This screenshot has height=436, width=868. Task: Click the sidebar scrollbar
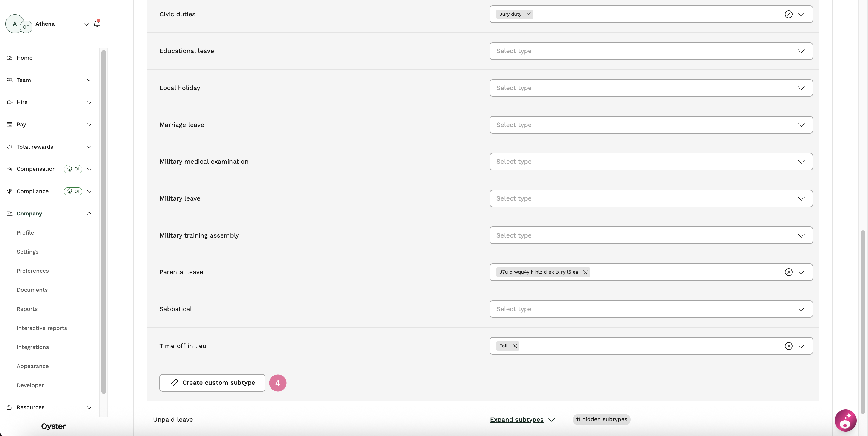click(104, 222)
